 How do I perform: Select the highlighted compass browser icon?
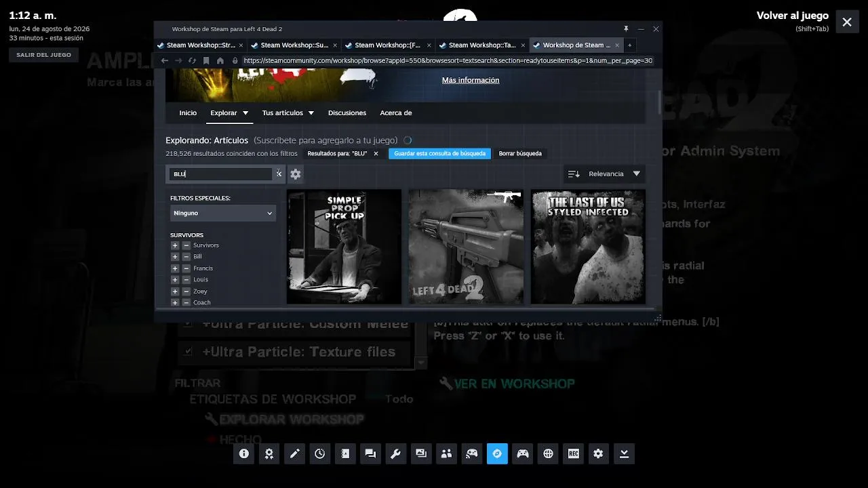pos(497,453)
